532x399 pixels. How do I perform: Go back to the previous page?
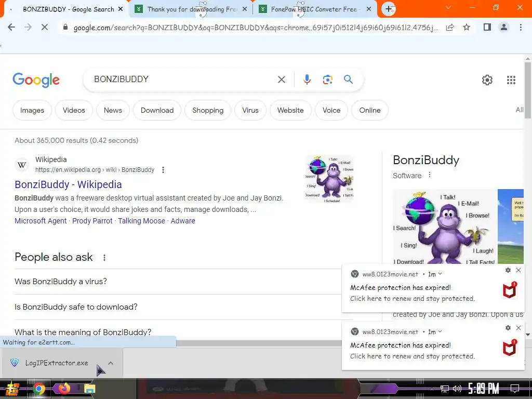point(11,27)
